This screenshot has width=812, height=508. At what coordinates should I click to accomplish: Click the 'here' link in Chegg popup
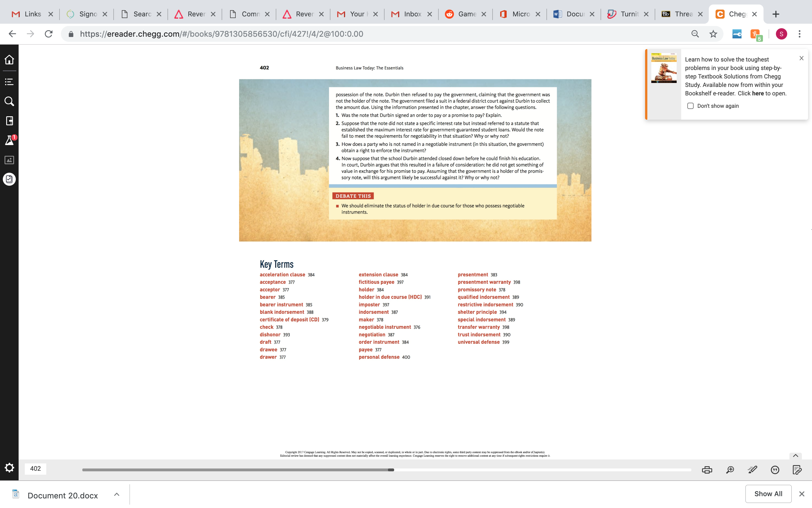(758, 93)
